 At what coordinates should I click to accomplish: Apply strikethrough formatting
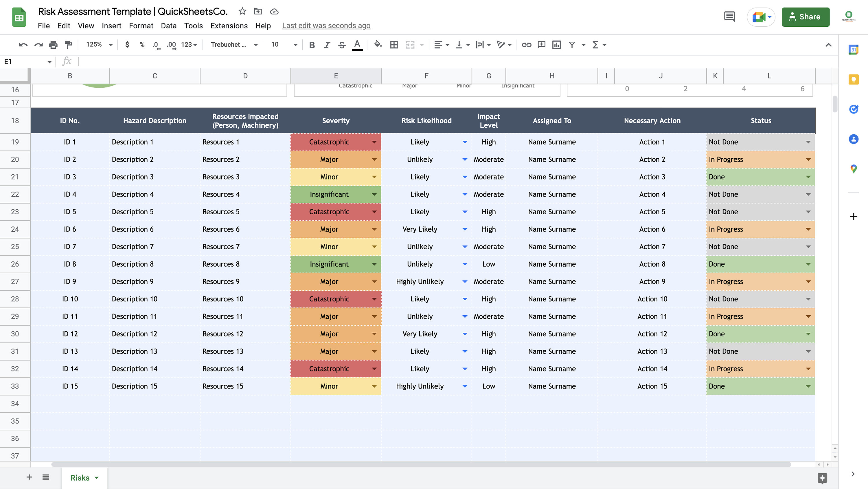pyautogui.click(x=342, y=45)
